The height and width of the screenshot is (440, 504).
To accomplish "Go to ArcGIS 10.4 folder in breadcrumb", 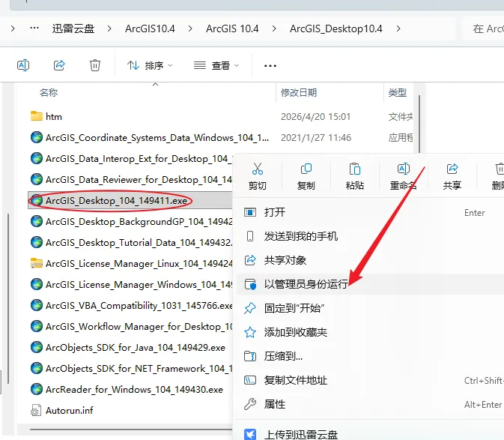I will (232, 28).
